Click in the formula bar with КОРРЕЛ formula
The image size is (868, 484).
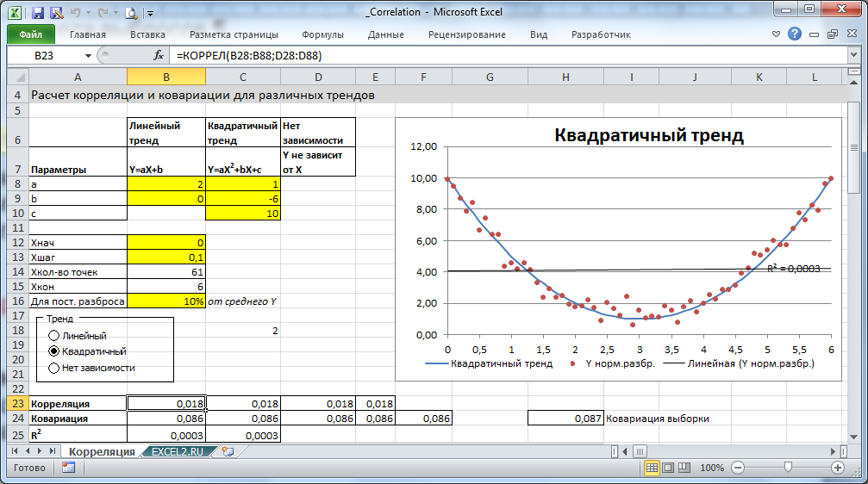tap(509, 55)
